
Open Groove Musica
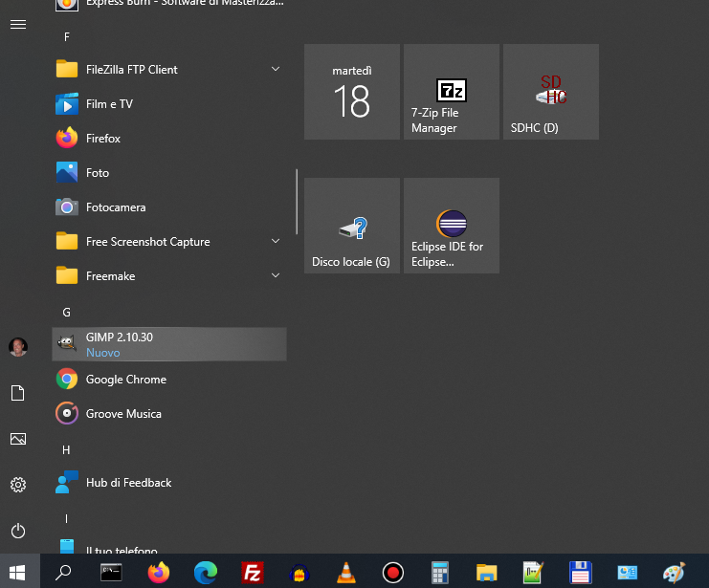click(169, 414)
